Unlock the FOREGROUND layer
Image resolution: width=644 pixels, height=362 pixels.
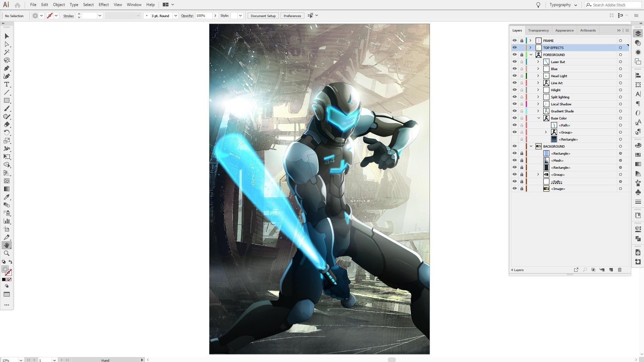tap(522, 55)
